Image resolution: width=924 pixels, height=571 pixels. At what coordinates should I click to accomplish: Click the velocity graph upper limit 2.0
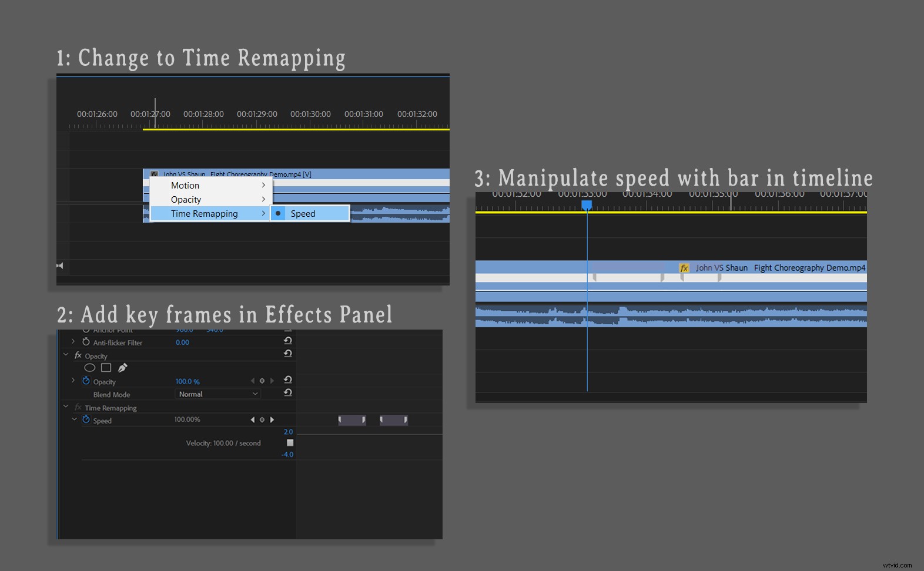[288, 432]
